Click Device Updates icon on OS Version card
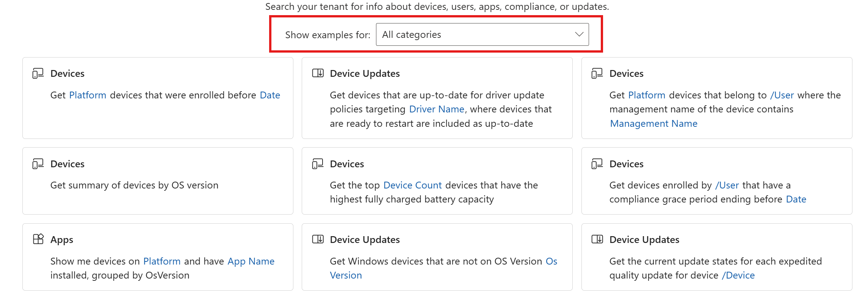 coord(318,239)
